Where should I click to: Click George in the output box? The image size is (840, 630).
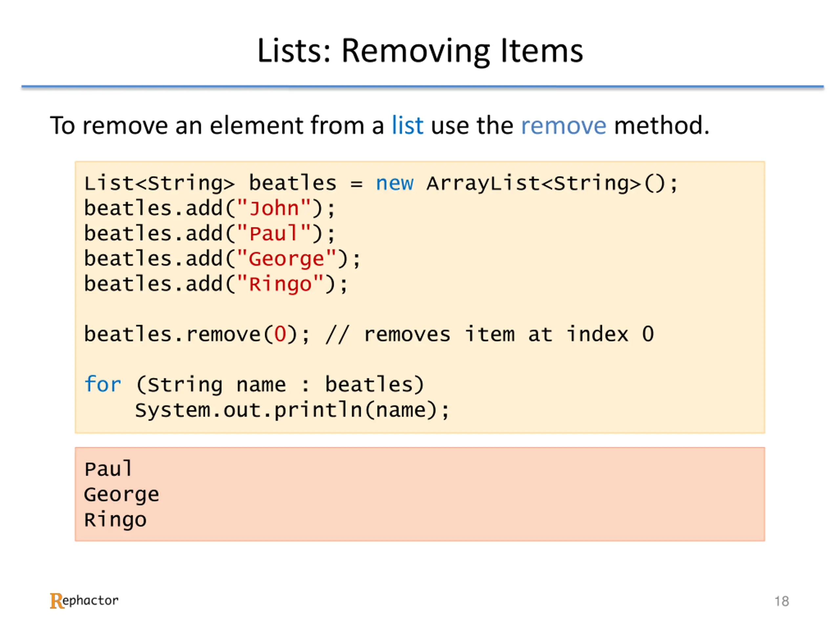121,495
